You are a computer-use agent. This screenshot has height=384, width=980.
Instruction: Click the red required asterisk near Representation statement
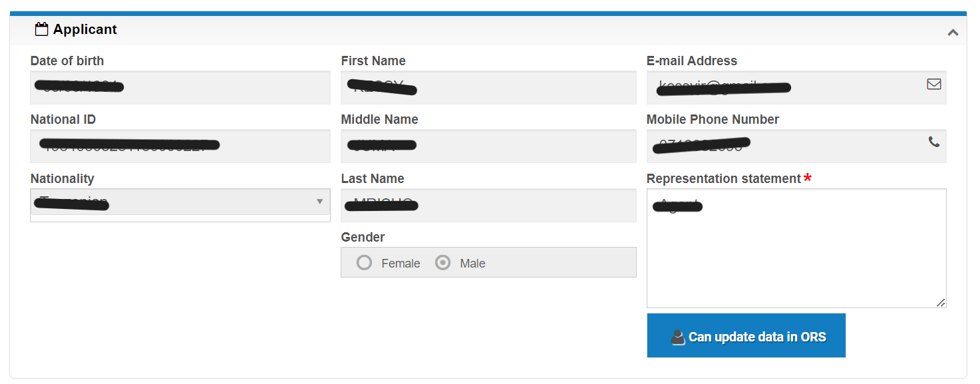tap(807, 177)
